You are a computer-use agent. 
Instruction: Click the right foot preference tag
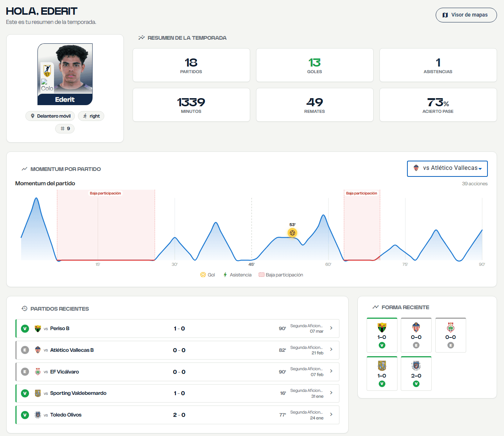(x=91, y=116)
